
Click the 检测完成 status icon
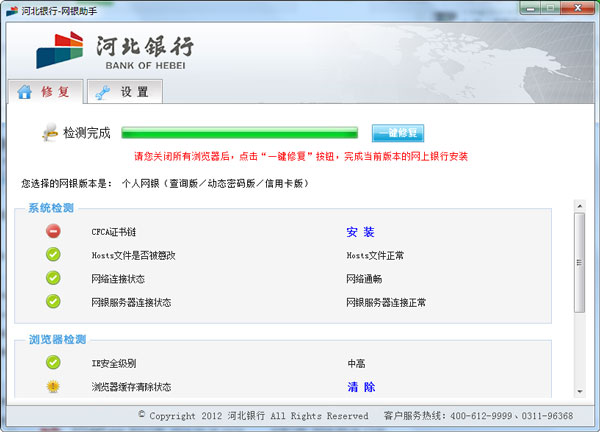point(50,132)
